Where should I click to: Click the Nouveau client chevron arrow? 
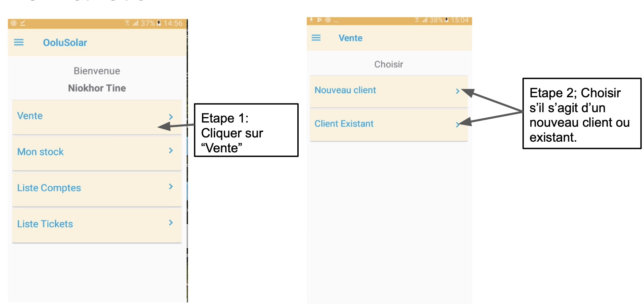tap(458, 91)
